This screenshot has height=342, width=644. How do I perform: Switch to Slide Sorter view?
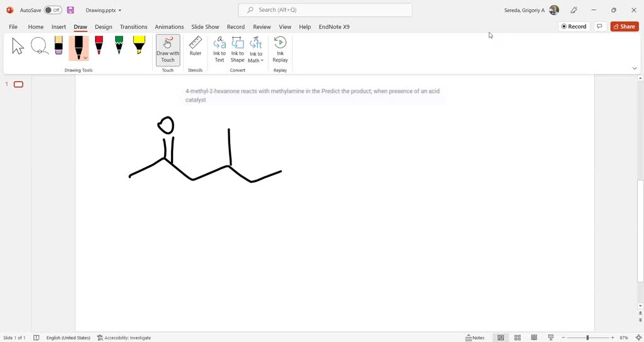(518, 338)
